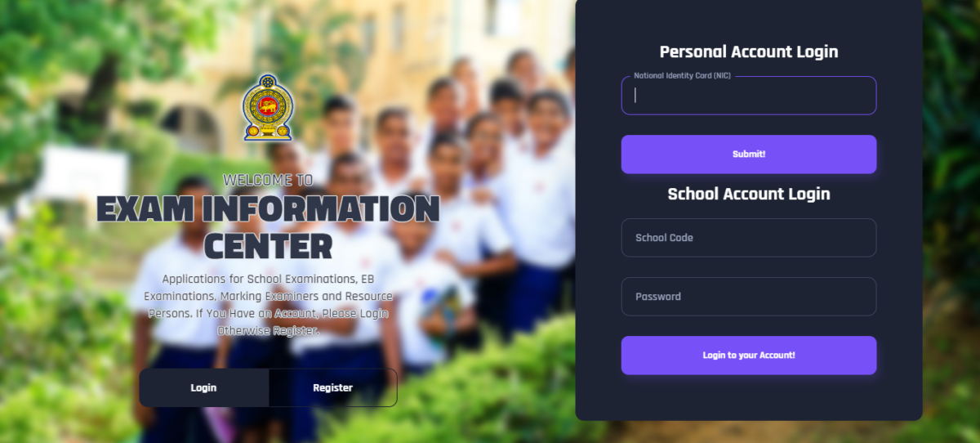
Task: Click into the Password field
Action: click(x=749, y=297)
